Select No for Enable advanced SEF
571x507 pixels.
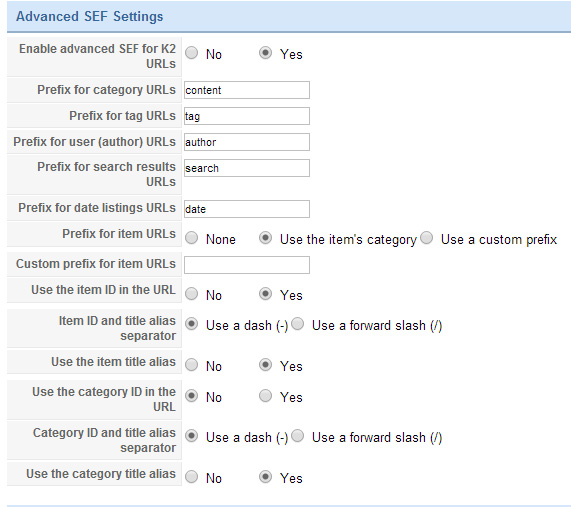coord(192,53)
